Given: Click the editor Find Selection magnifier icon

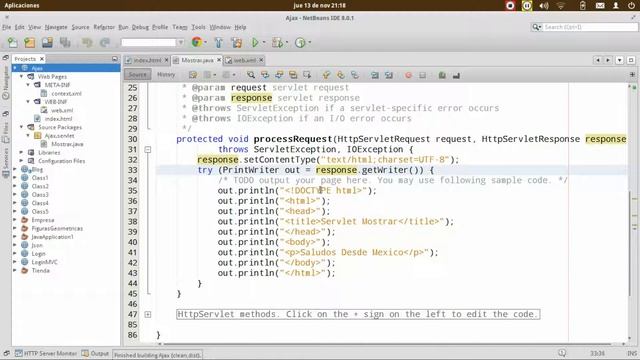Looking at the screenshot, I should [251, 75].
